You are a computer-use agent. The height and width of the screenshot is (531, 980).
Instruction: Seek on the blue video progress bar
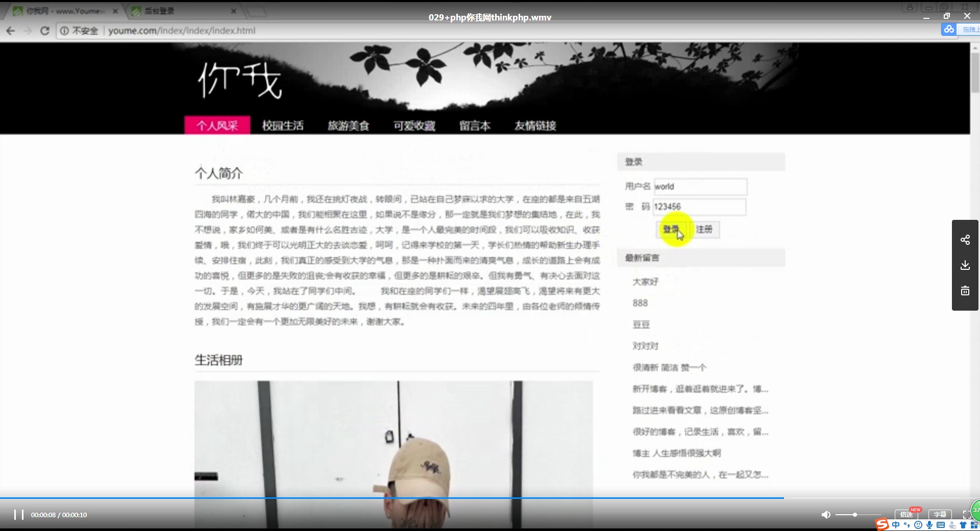click(391, 497)
